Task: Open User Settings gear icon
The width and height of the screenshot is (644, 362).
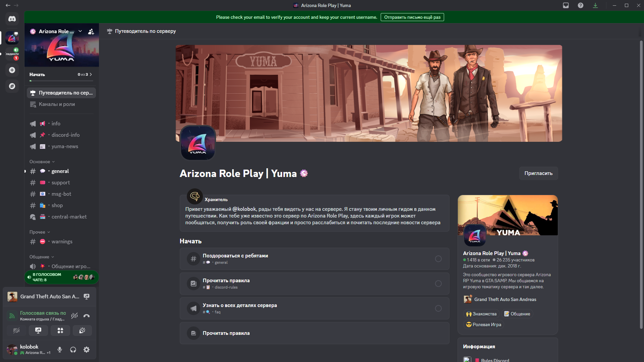Action: 87,350
